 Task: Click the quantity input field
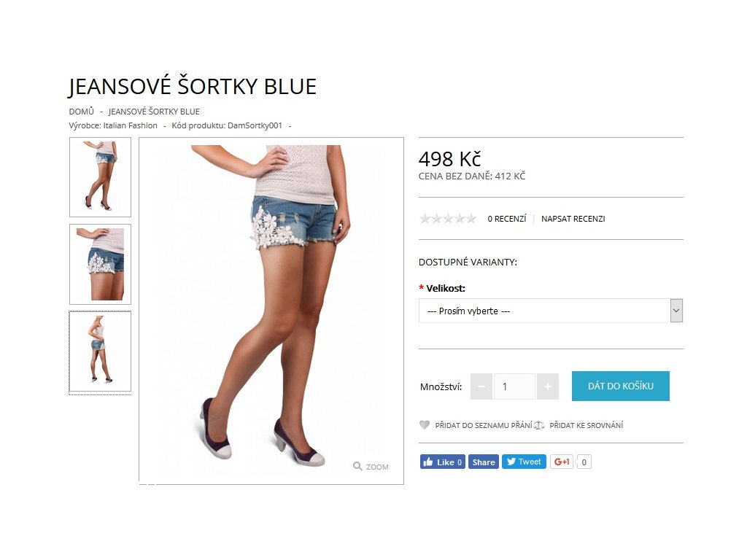pyautogui.click(x=514, y=386)
